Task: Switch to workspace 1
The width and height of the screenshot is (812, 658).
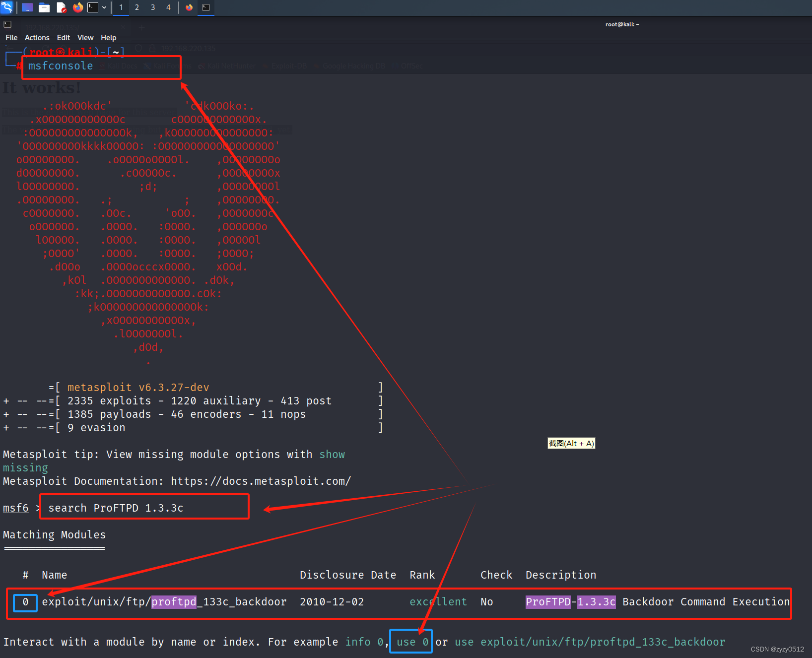Action: (121, 7)
